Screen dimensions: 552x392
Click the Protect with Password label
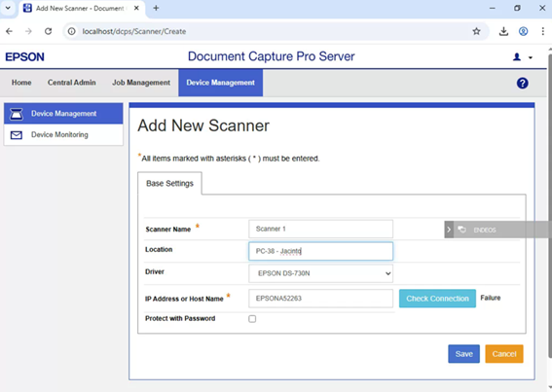pyautogui.click(x=180, y=318)
